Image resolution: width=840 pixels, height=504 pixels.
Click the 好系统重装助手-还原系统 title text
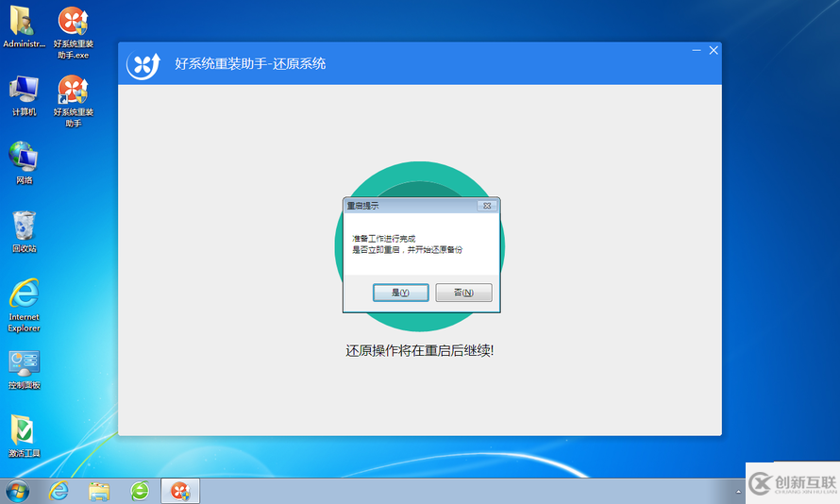(250, 64)
